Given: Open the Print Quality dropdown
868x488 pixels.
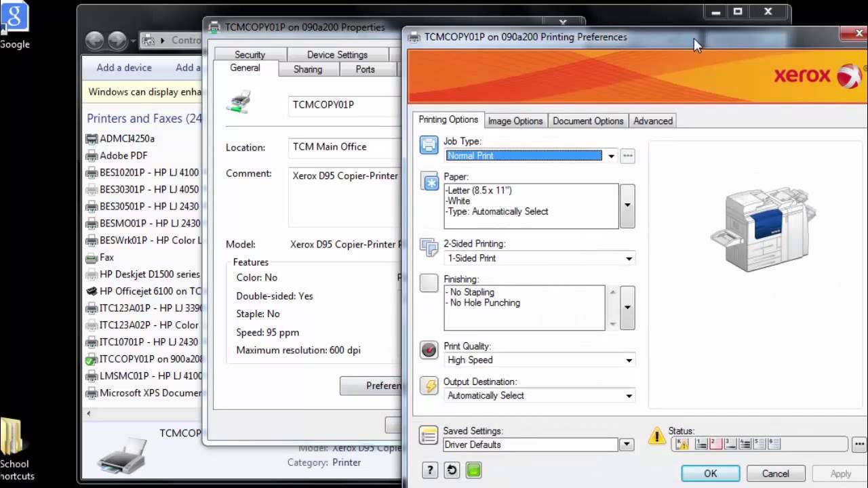Looking at the screenshot, I should [629, 360].
